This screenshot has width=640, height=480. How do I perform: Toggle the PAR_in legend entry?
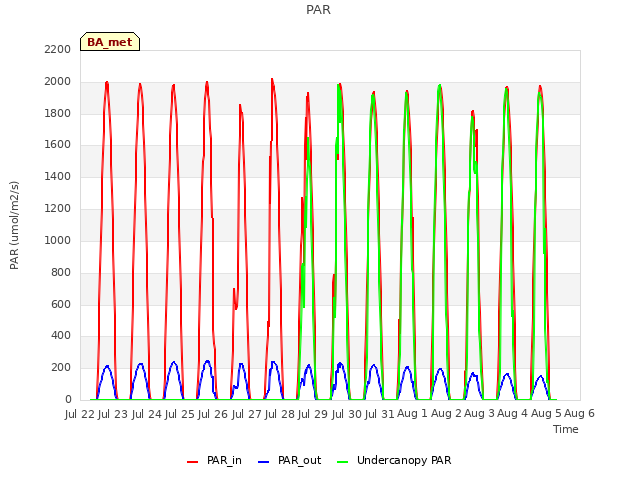pos(214,460)
